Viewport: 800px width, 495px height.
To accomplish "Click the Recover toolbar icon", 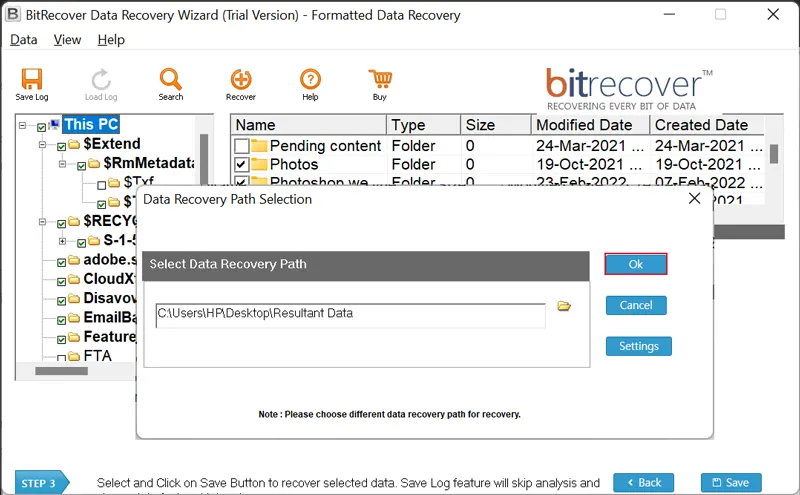I will point(241,84).
